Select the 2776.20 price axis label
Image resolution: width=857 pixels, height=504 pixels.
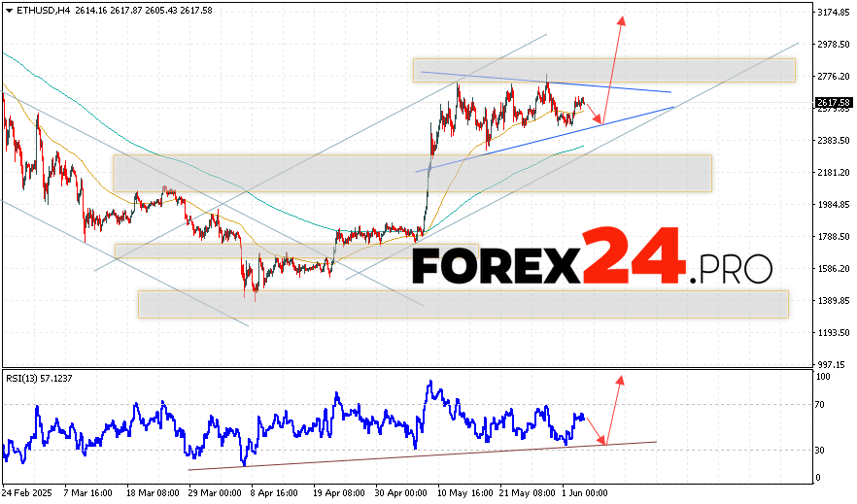click(x=834, y=77)
